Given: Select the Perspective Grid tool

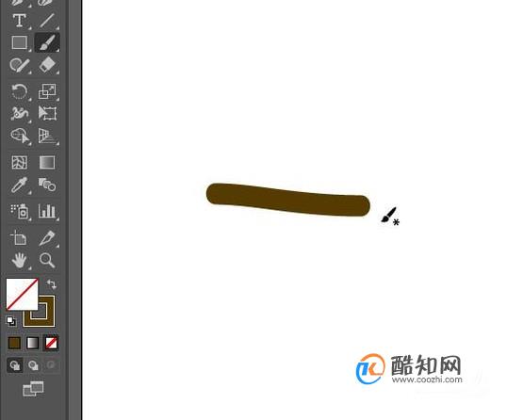Looking at the screenshot, I should tap(47, 136).
